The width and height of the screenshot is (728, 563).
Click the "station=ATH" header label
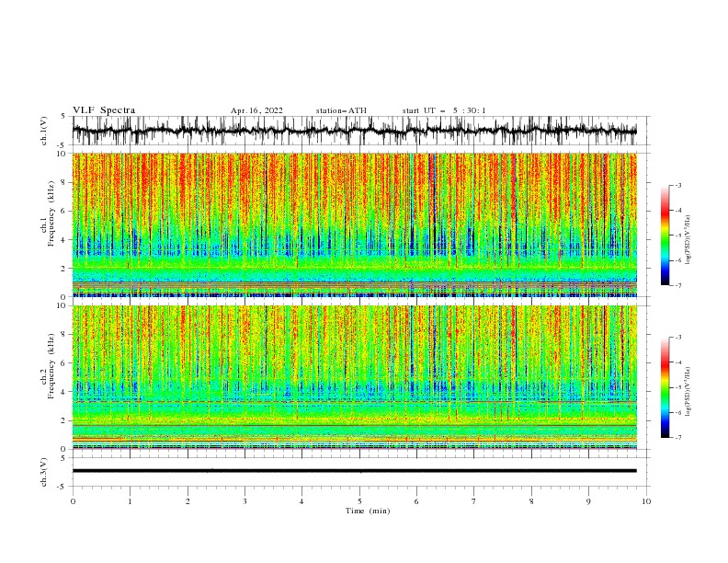click(x=341, y=110)
